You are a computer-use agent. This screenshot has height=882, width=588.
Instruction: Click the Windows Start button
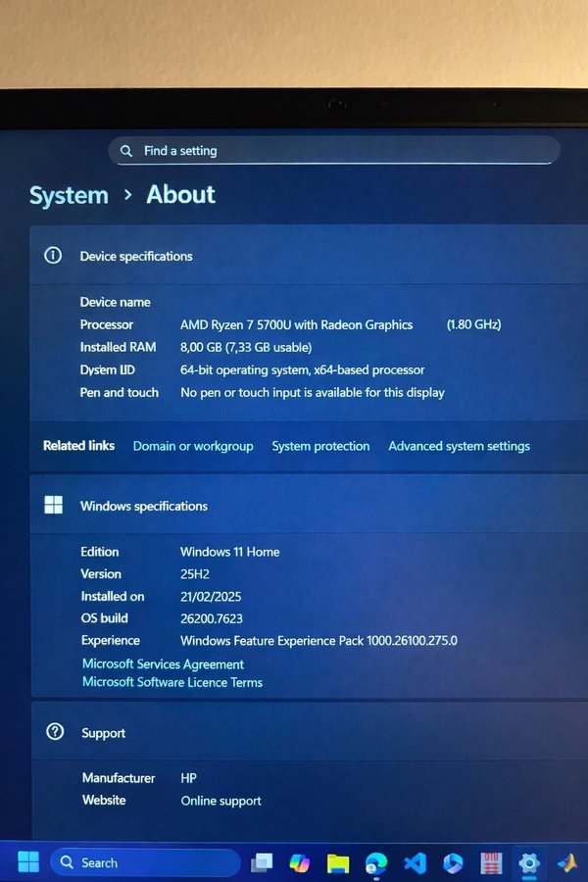click(28, 862)
